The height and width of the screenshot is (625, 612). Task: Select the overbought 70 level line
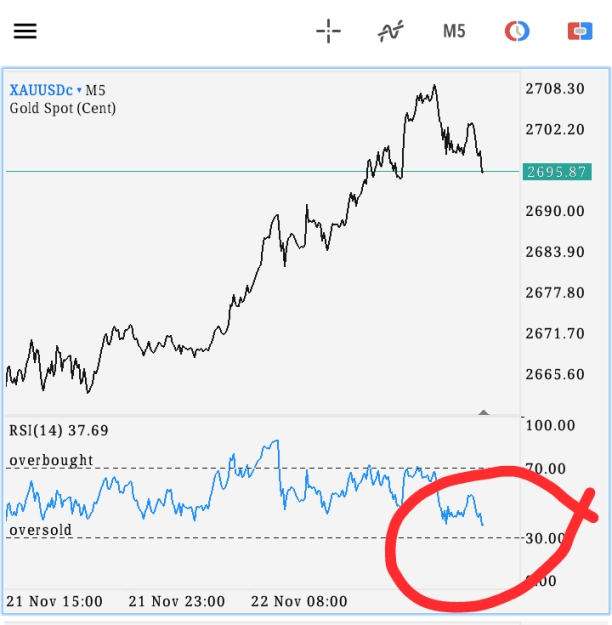[x=263, y=468]
